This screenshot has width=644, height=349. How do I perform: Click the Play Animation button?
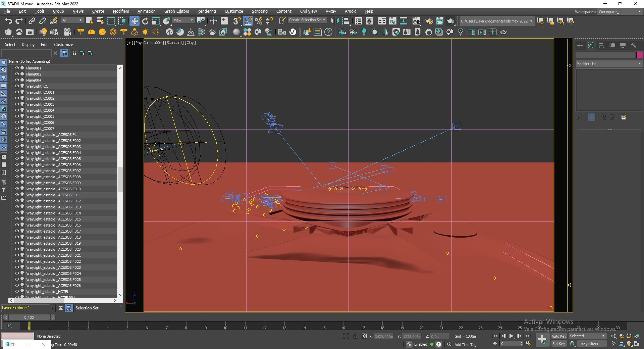click(x=511, y=336)
